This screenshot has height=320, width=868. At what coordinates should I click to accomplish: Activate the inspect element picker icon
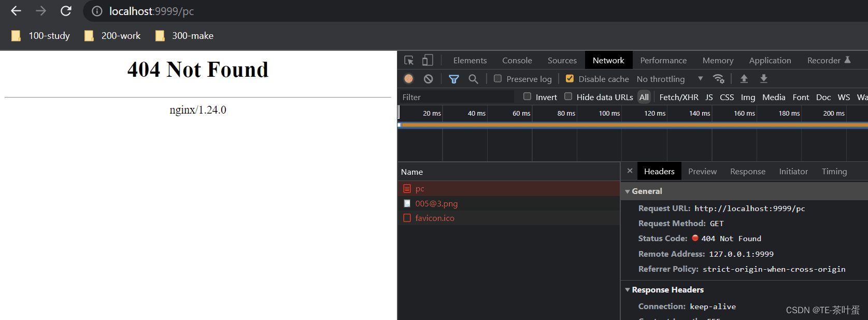pos(409,61)
